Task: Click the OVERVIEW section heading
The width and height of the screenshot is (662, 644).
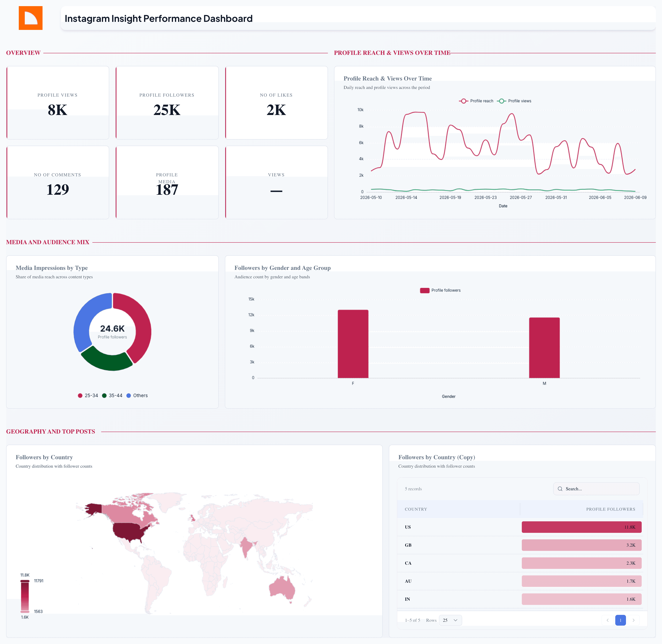Action: [23, 53]
